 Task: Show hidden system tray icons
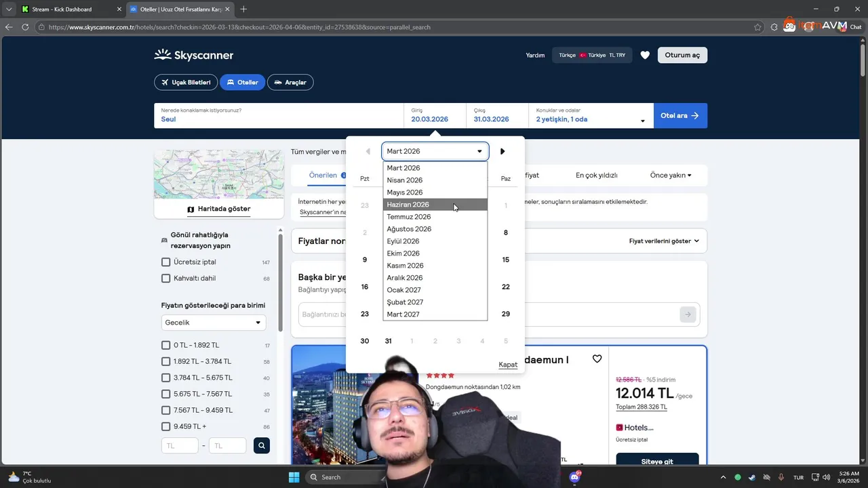[x=723, y=477]
